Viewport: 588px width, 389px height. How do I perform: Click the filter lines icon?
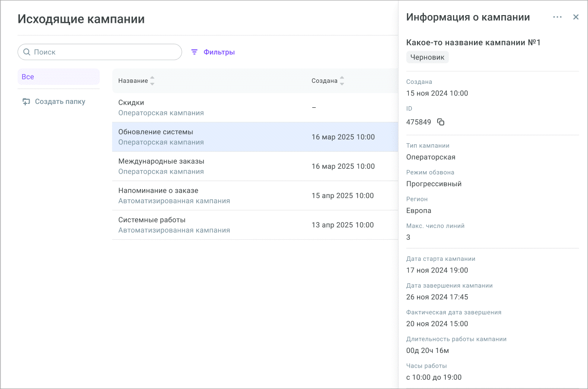[x=194, y=52]
